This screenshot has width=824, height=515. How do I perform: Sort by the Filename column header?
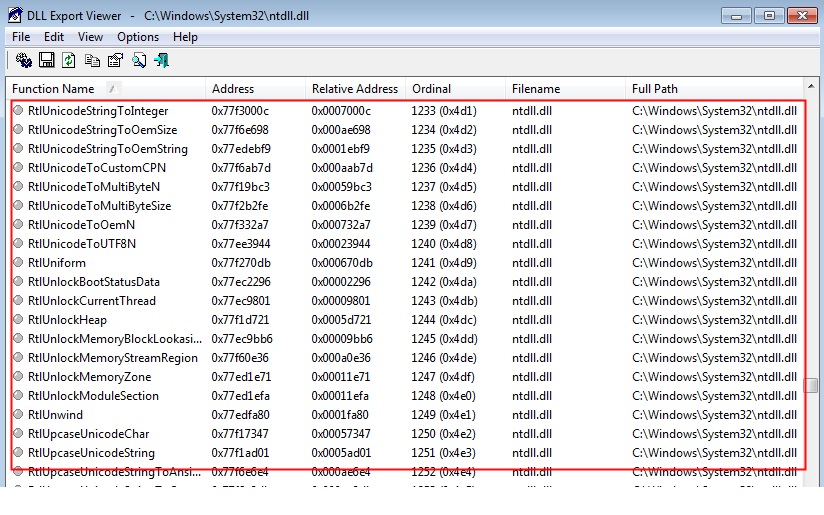(565, 89)
